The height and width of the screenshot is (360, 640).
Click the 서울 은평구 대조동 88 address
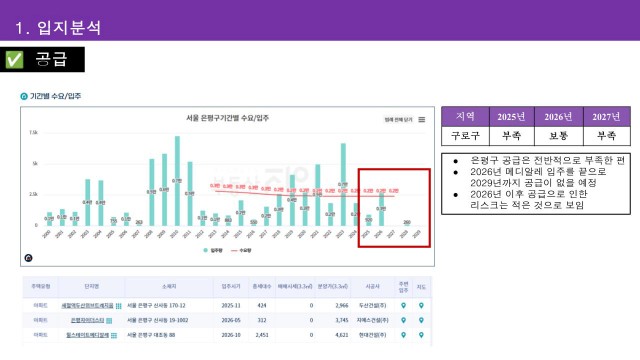(x=151, y=335)
